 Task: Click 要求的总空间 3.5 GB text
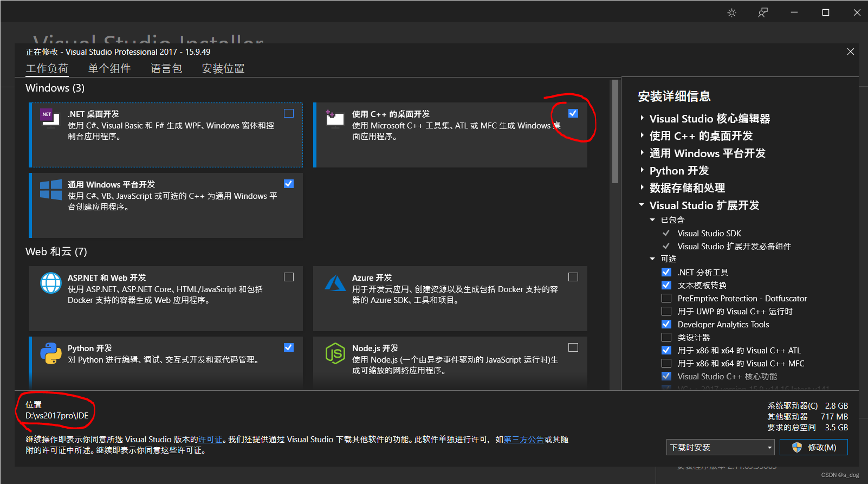click(807, 427)
